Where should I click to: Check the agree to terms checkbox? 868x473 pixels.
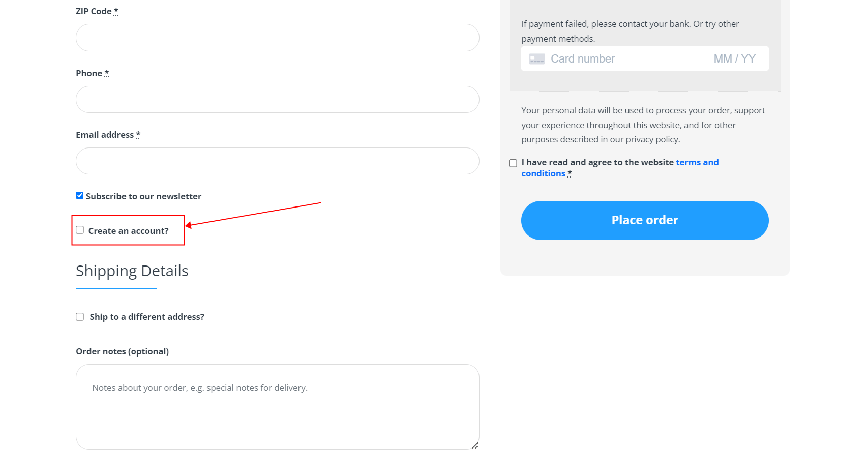(513, 163)
